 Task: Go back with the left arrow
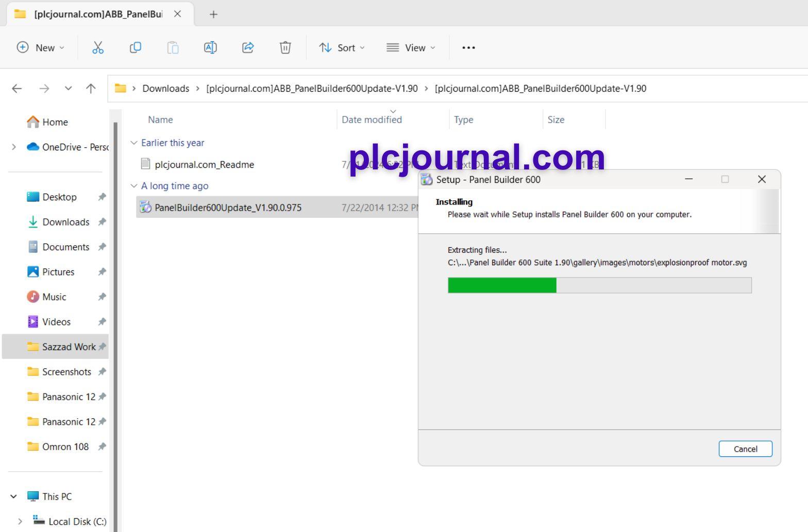(17, 89)
